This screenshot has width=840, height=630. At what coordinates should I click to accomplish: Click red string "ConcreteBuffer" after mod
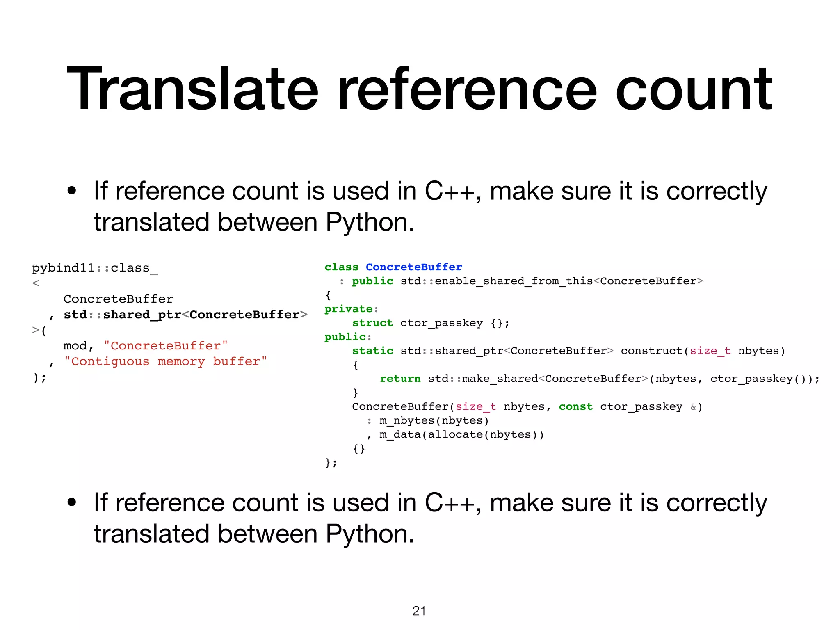(x=166, y=346)
